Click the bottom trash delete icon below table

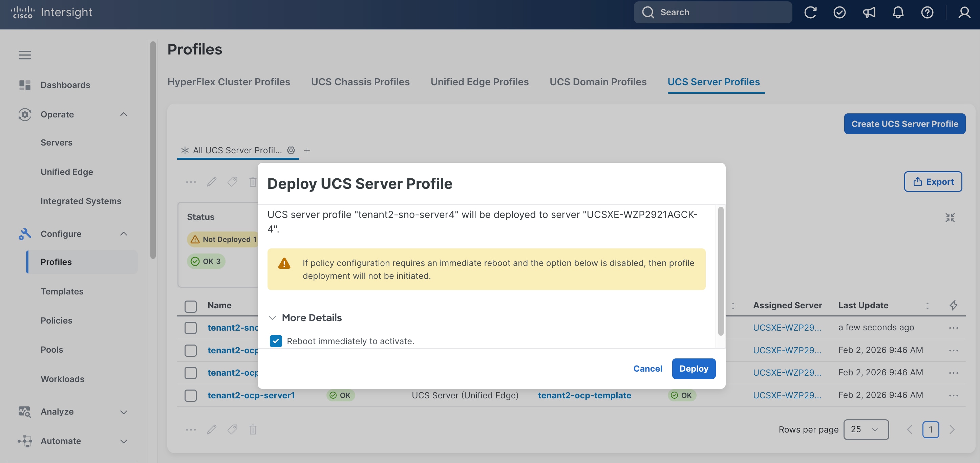coord(253,429)
